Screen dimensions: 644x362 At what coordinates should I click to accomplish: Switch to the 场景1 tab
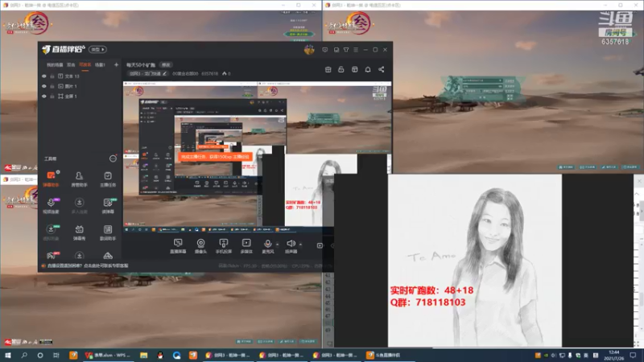100,65
